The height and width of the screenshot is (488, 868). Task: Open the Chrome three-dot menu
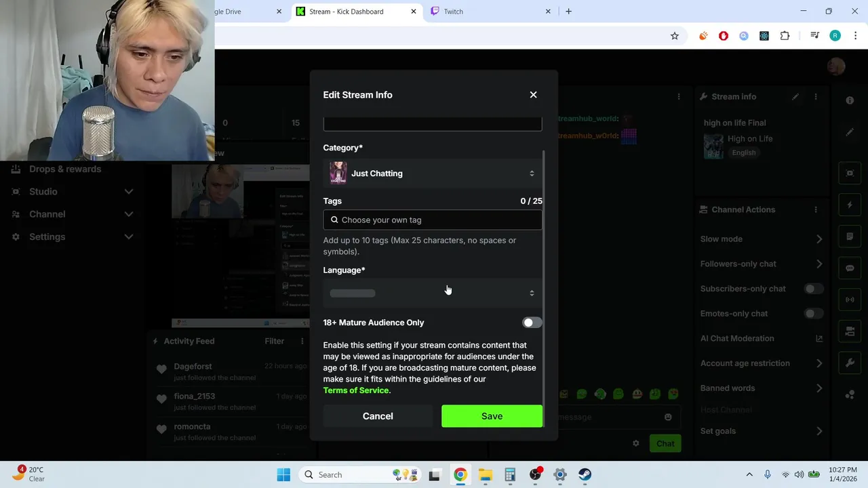coord(855,36)
